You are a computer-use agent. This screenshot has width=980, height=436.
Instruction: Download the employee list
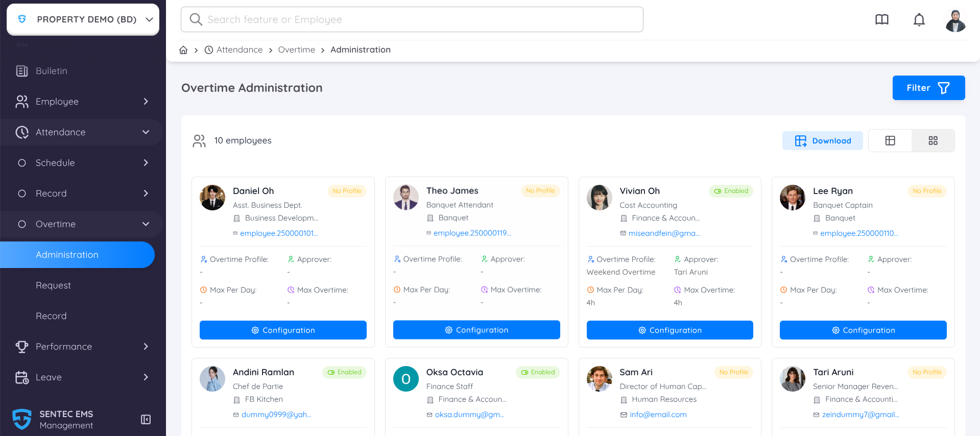pos(822,141)
